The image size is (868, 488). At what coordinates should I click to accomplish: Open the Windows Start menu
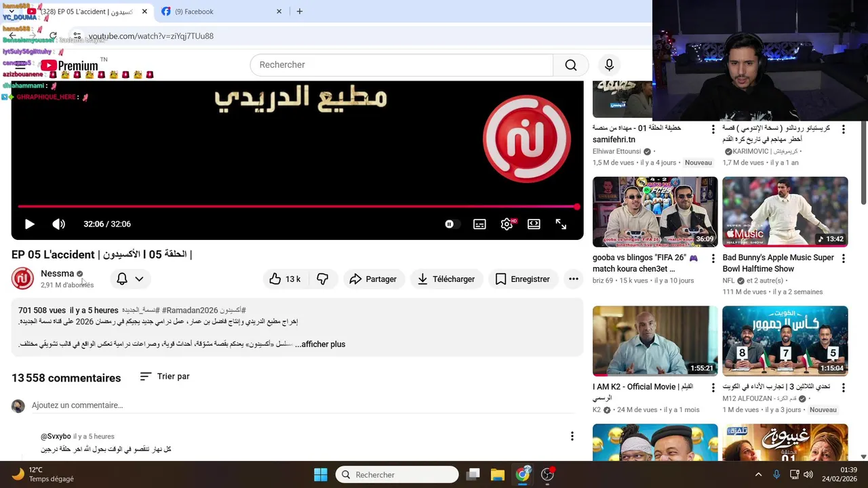coord(321,474)
